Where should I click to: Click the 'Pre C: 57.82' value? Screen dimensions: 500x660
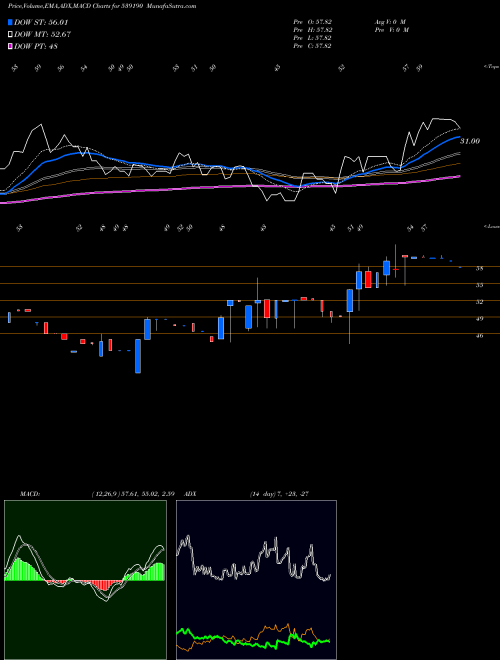[313, 46]
